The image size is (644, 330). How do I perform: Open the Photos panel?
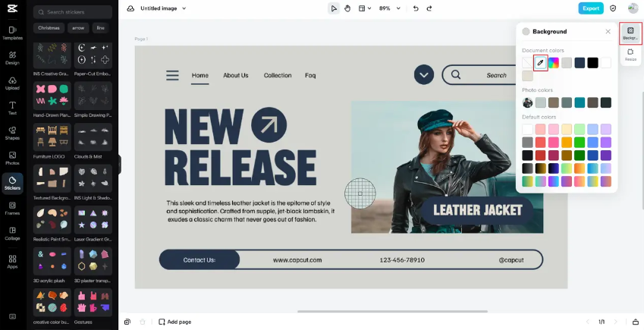12,159
